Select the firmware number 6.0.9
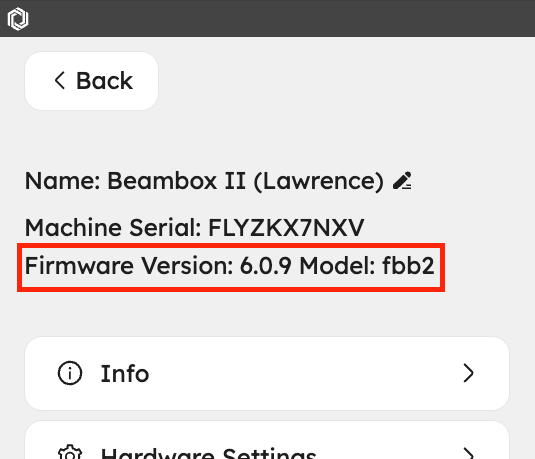This screenshot has width=535, height=459. 266,266
